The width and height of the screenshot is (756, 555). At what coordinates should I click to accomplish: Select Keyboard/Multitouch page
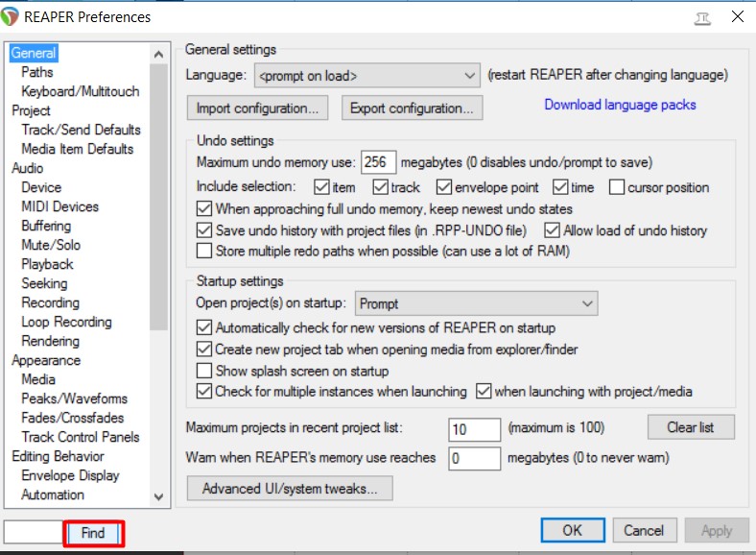(x=80, y=91)
